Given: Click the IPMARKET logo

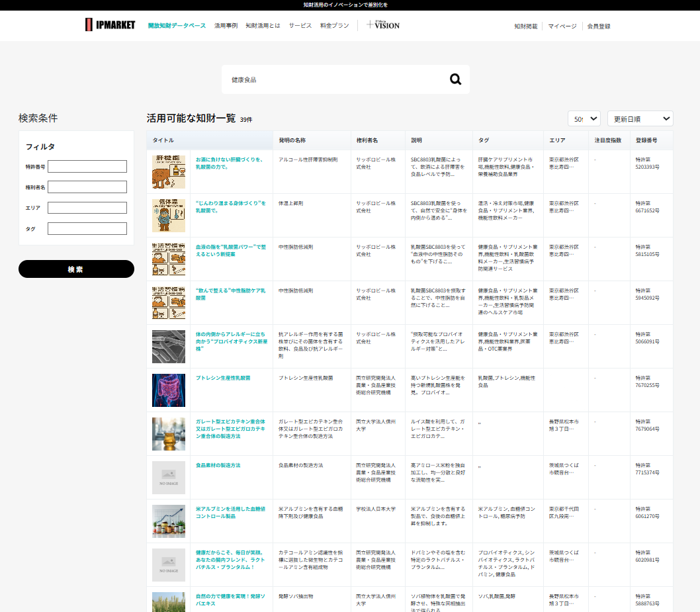Looking at the screenshot, I should (x=110, y=25).
